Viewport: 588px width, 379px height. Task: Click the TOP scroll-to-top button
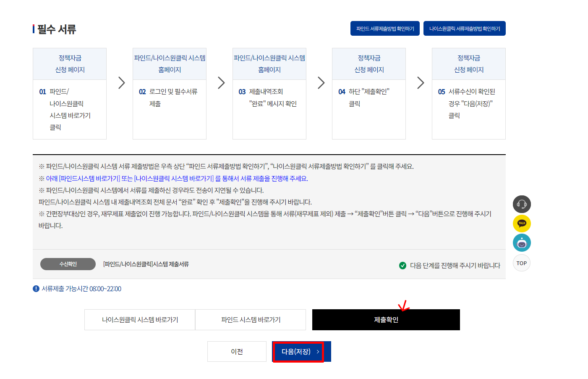(x=522, y=263)
